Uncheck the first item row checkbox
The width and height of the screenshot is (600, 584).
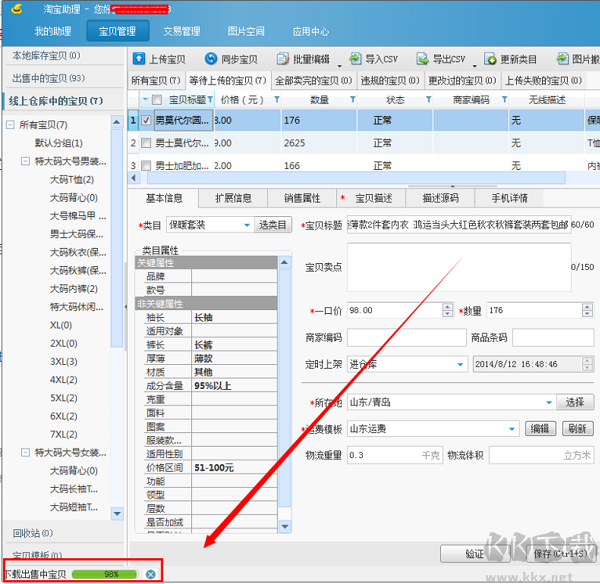147,120
